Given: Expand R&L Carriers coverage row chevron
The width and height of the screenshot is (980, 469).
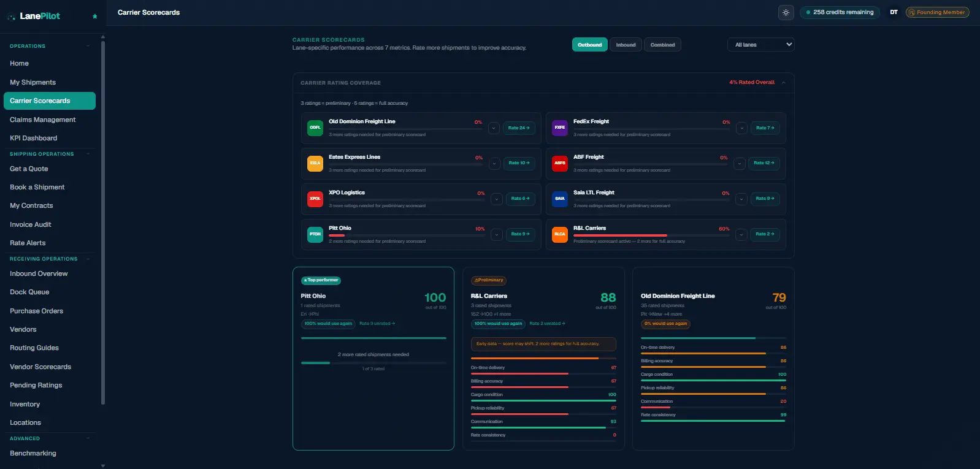Looking at the screenshot, I should coord(741,234).
